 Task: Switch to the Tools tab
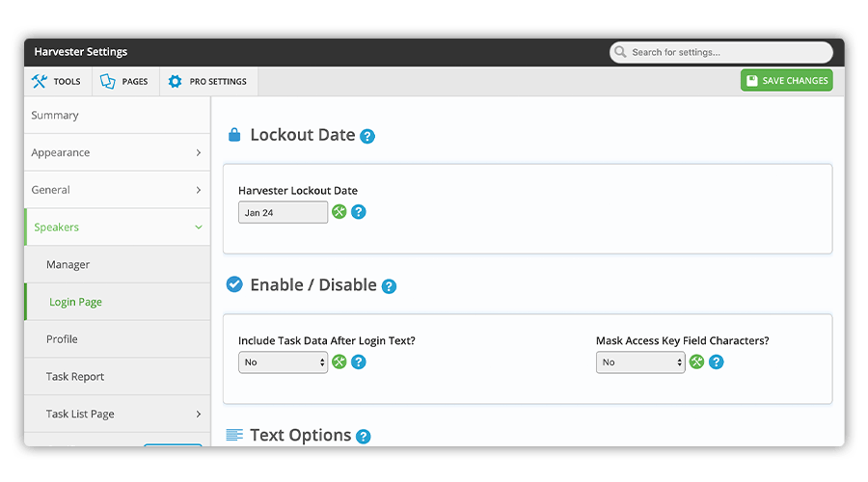click(x=58, y=81)
